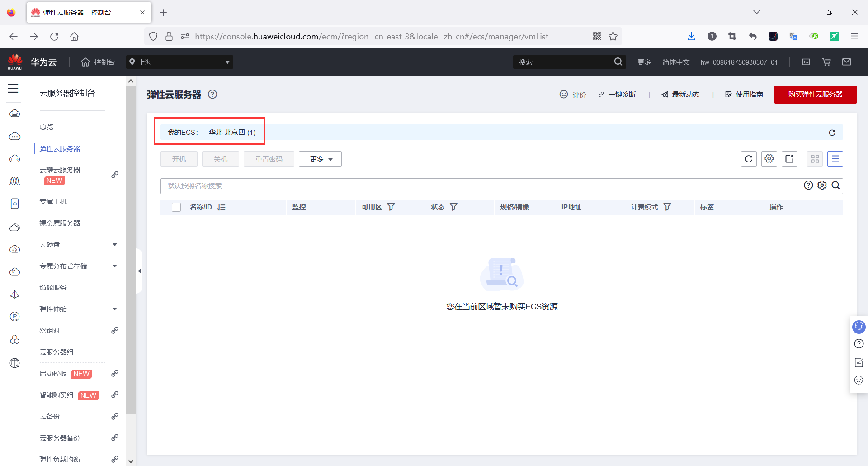Open the Firefox downloads panel
This screenshot has height=466, width=868.
tap(691, 36)
